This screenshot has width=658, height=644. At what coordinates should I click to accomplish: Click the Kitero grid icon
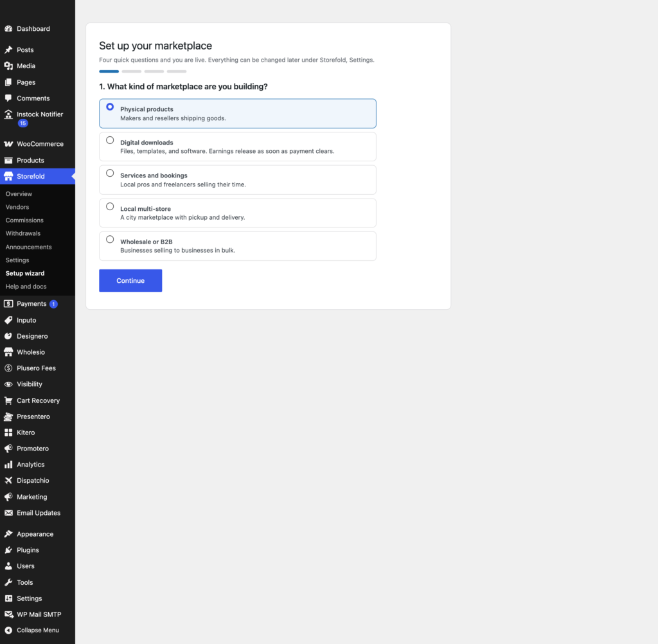8,433
